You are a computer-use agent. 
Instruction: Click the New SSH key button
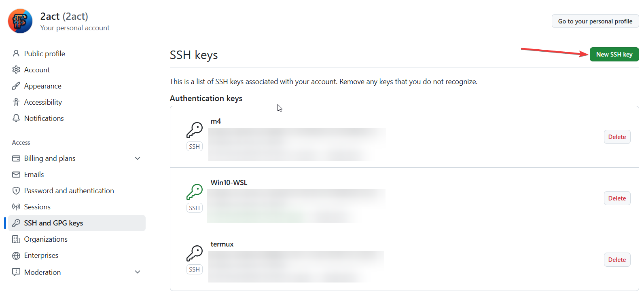coord(614,55)
